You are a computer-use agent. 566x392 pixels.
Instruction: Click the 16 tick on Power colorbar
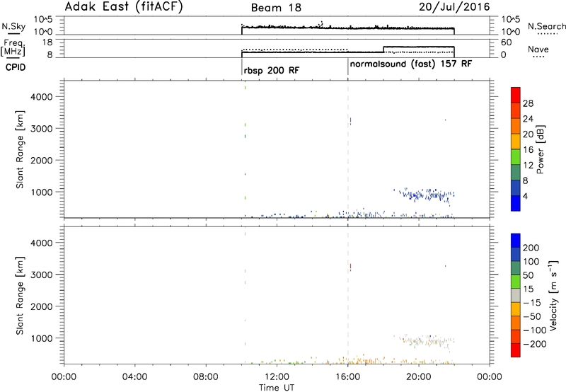point(528,150)
